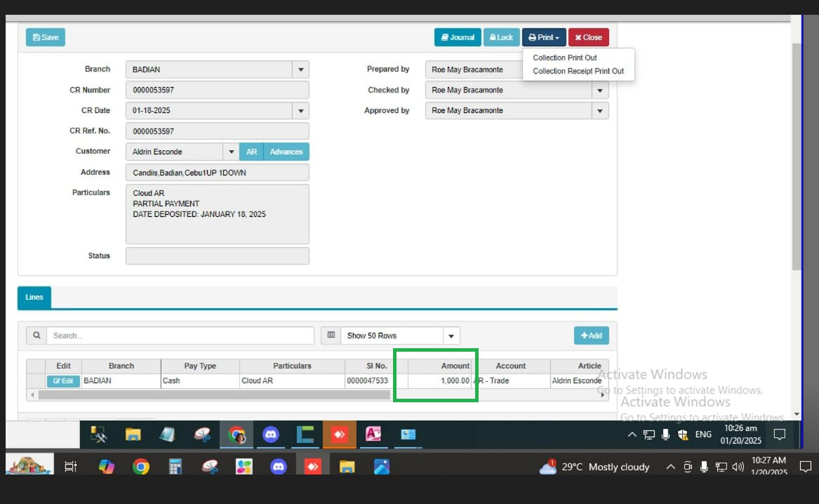Expand the Branch dropdown
The width and height of the screenshot is (819, 504).
pyautogui.click(x=301, y=69)
